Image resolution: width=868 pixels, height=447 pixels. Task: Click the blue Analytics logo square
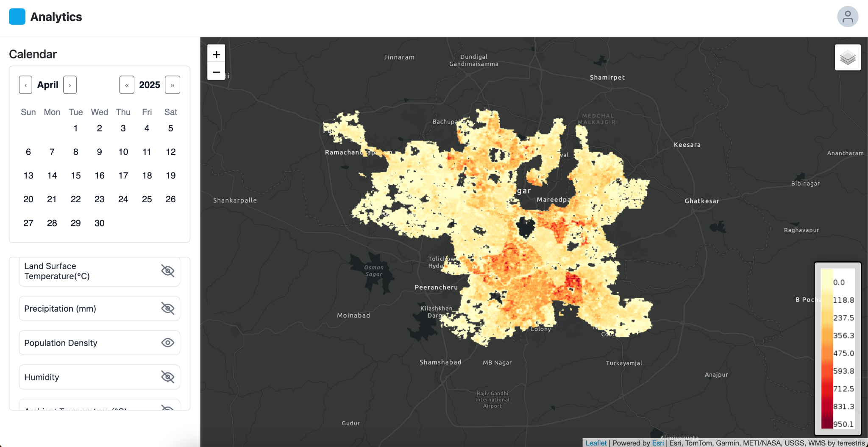click(x=17, y=17)
